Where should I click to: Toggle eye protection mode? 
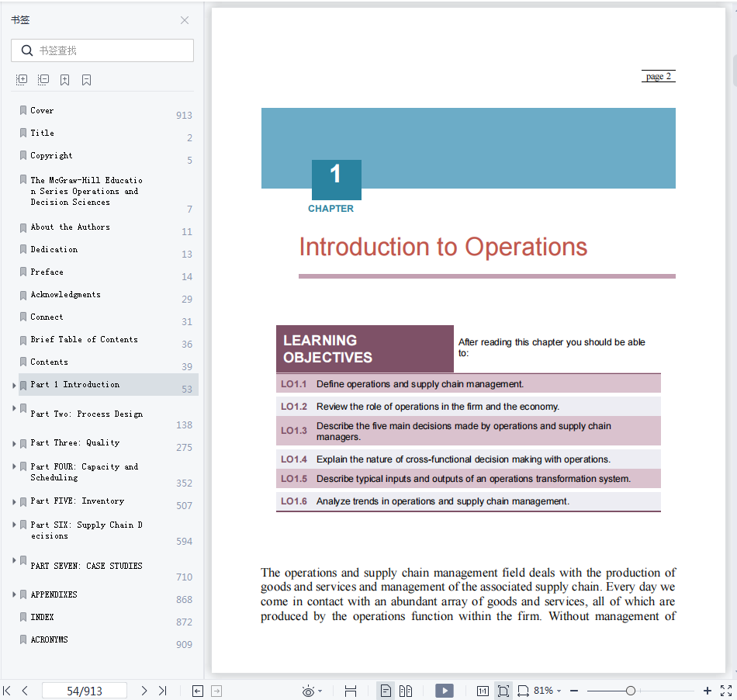[x=308, y=691]
